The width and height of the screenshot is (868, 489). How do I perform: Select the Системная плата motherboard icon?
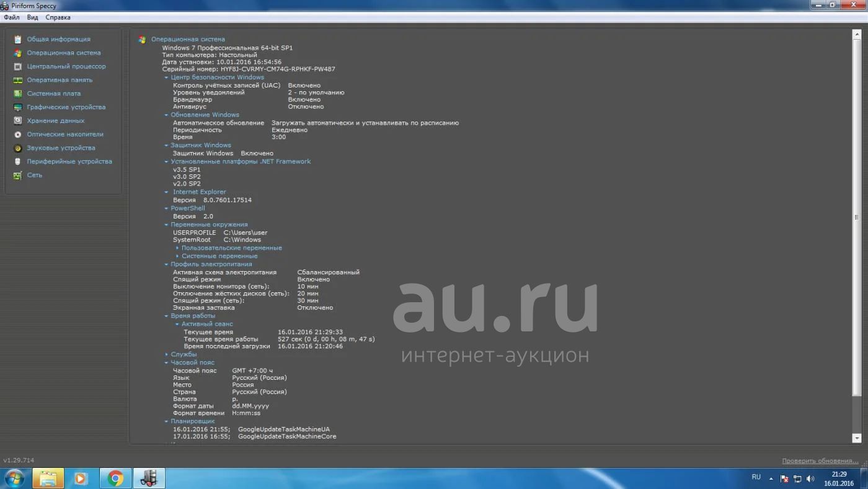(18, 94)
